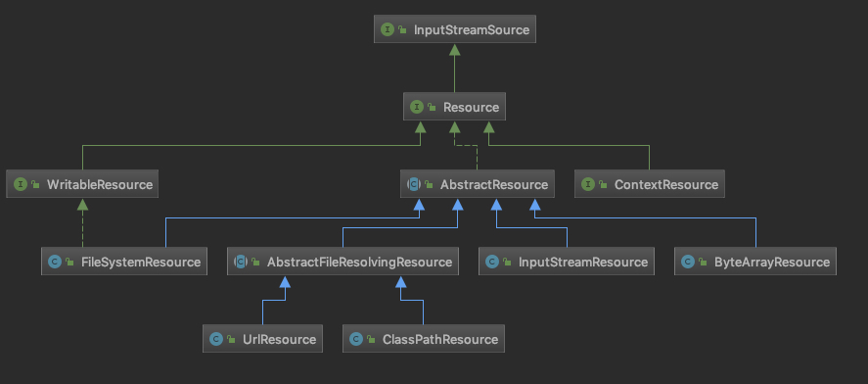The width and height of the screenshot is (868, 384).
Task: Select the FileSystemResource label text
Action: 141,263
